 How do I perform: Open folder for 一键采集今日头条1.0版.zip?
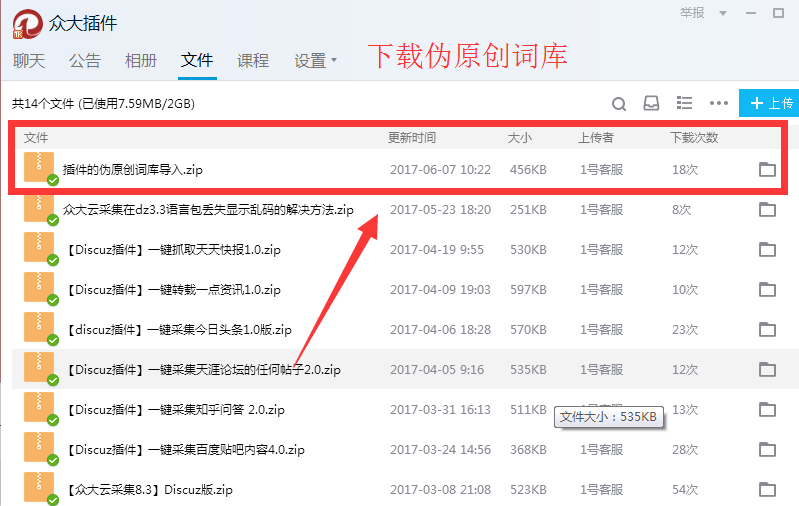coord(767,330)
